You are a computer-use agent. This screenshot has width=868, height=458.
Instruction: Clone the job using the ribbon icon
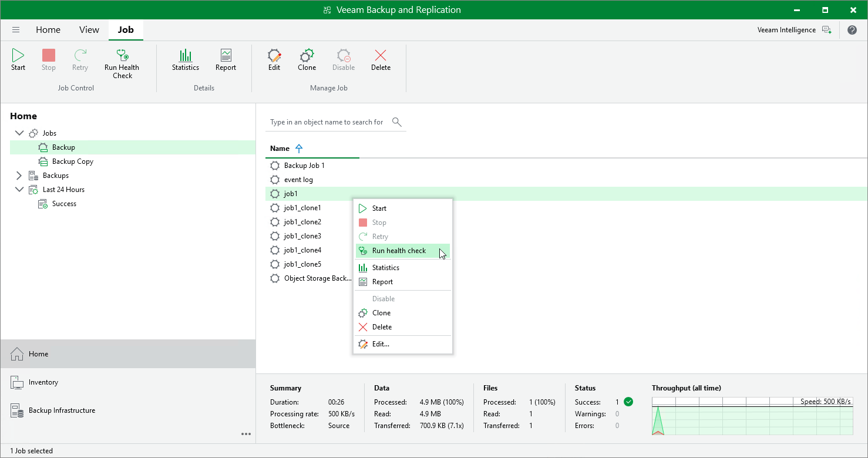coord(307,59)
